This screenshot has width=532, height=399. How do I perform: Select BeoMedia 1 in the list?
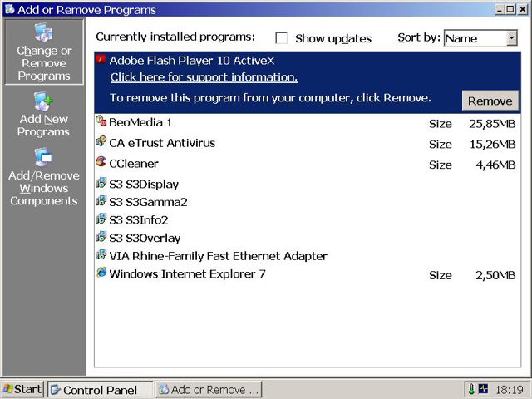click(308, 123)
